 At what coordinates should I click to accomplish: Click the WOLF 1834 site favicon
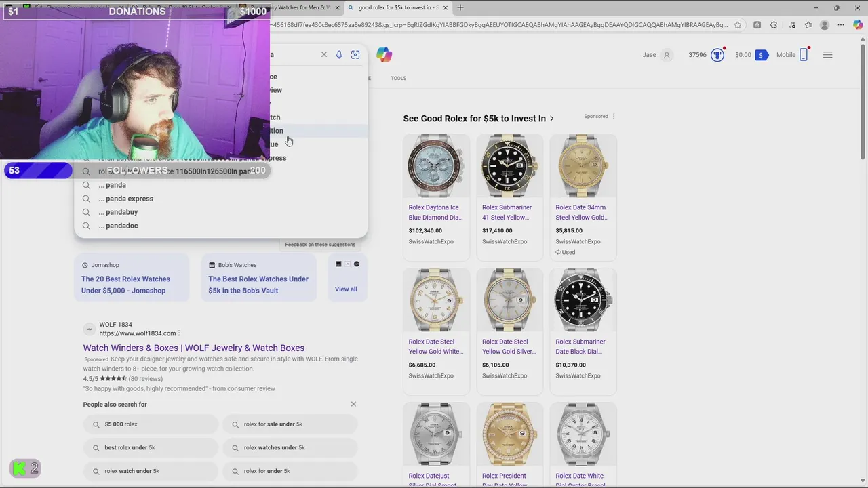pyautogui.click(x=89, y=329)
